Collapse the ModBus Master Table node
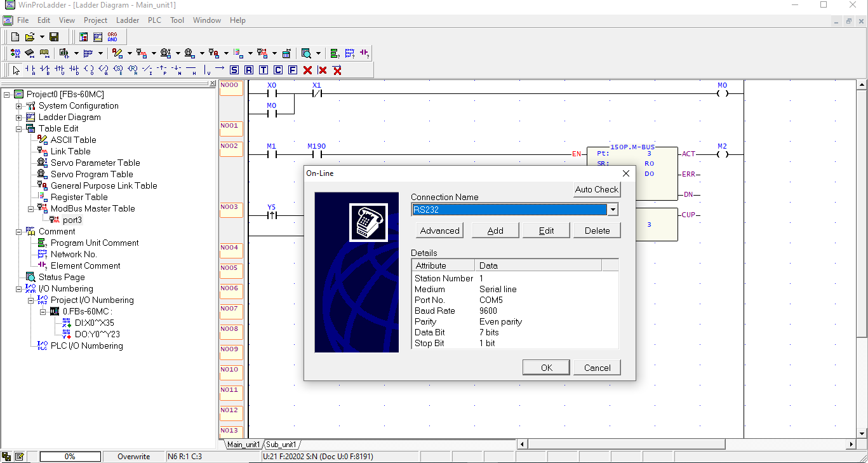This screenshot has height=463, width=868. click(x=31, y=208)
